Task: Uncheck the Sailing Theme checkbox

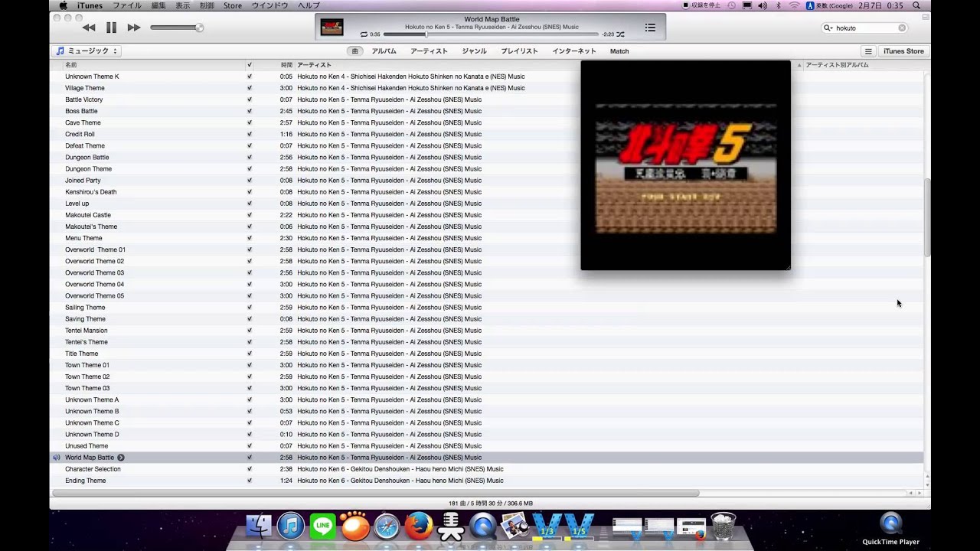Action: tap(250, 308)
